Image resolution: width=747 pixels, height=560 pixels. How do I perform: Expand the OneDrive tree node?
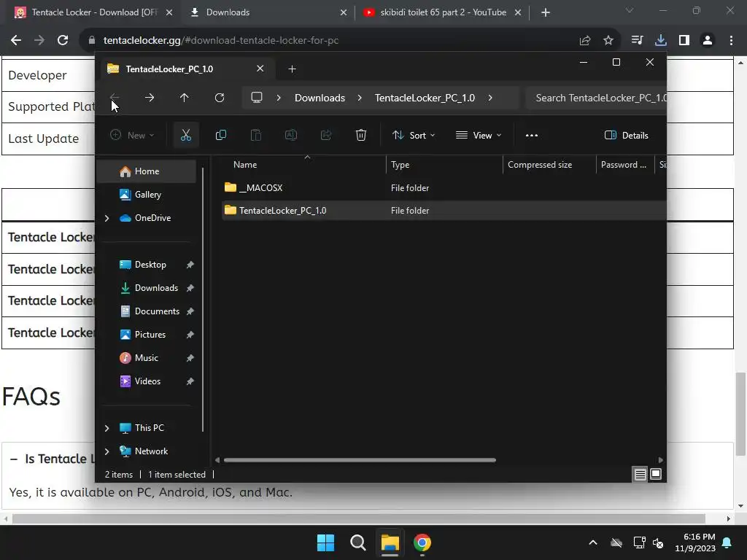107,218
